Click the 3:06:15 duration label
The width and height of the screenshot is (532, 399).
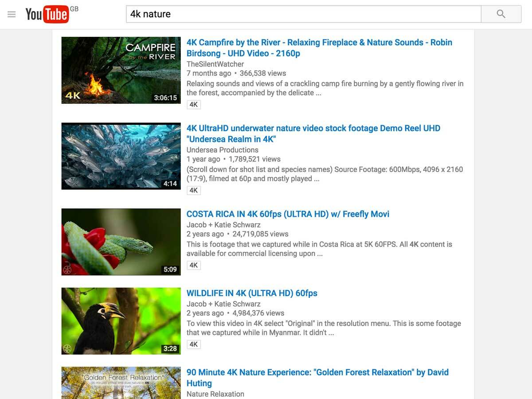point(165,98)
